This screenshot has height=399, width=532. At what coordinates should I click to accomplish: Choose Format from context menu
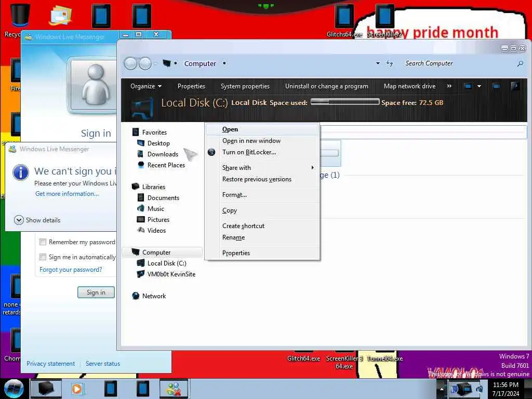262,195
